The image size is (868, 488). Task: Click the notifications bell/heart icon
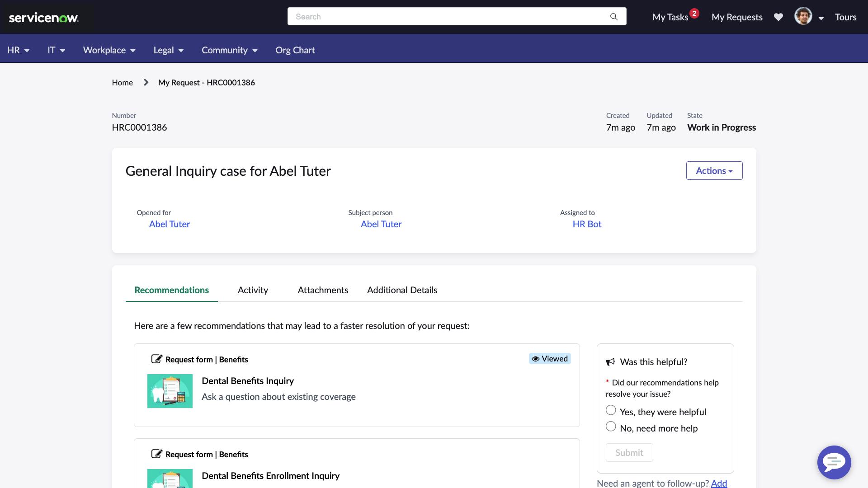(778, 16)
